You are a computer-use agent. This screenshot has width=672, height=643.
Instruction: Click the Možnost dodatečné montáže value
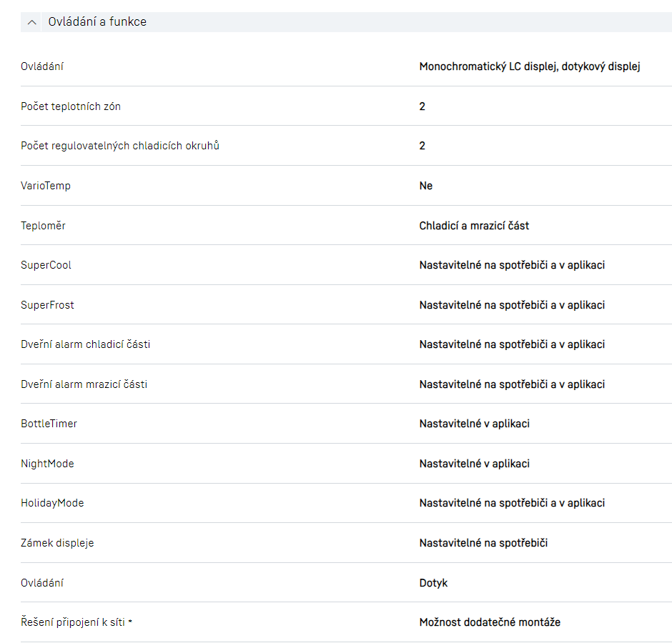[490, 622]
